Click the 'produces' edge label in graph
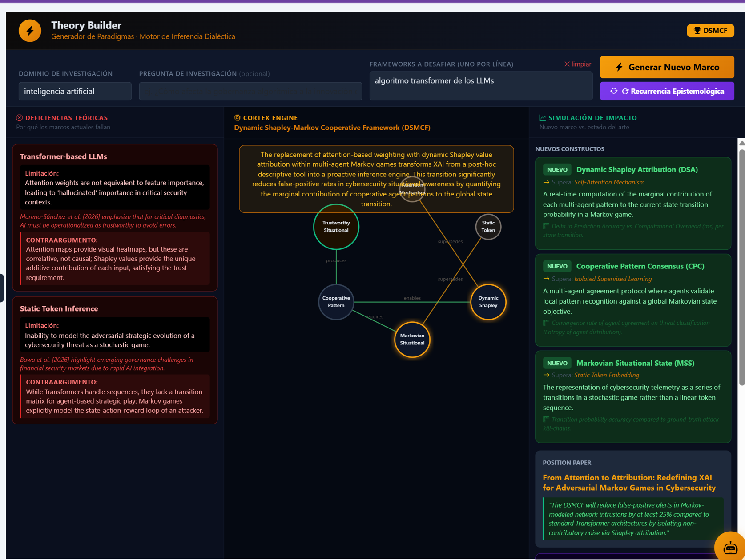The height and width of the screenshot is (560, 745). click(x=336, y=260)
